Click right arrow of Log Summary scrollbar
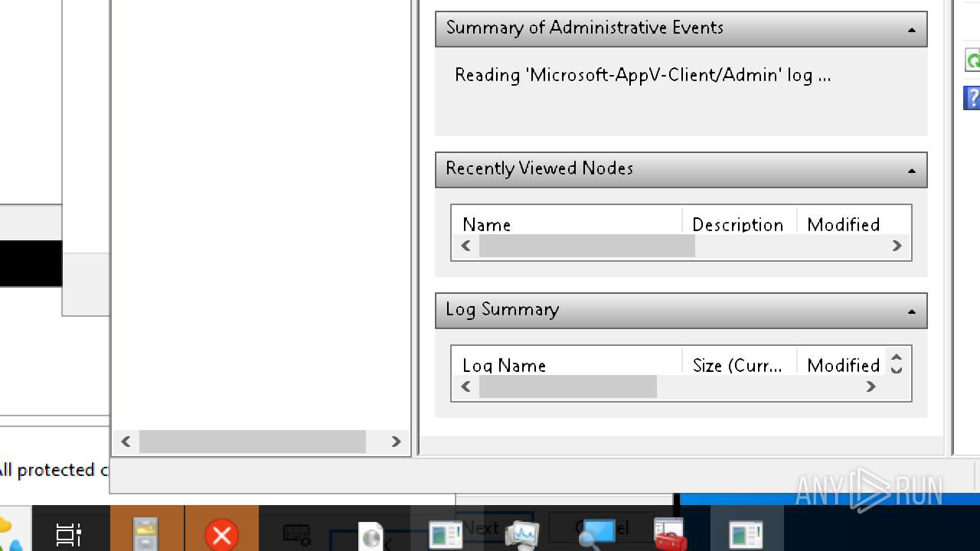This screenshot has width=980, height=551. click(x=871, y=386)
